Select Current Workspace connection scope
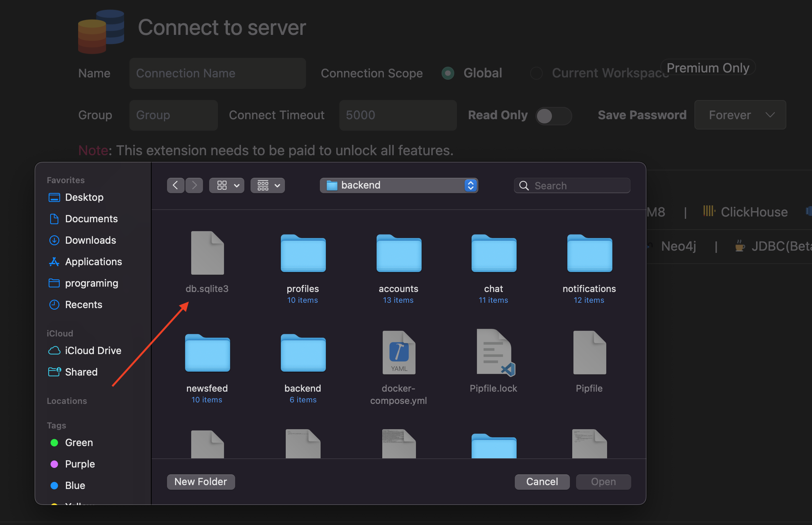 536,73
